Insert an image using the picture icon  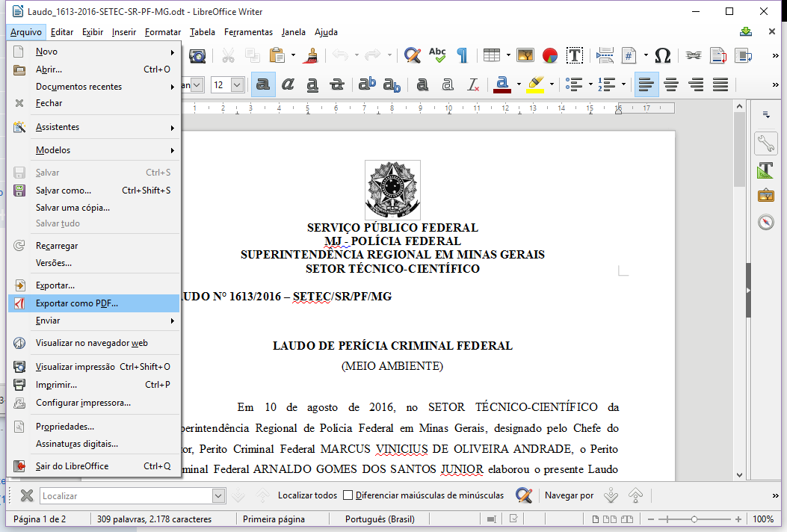tap(525, 55)
